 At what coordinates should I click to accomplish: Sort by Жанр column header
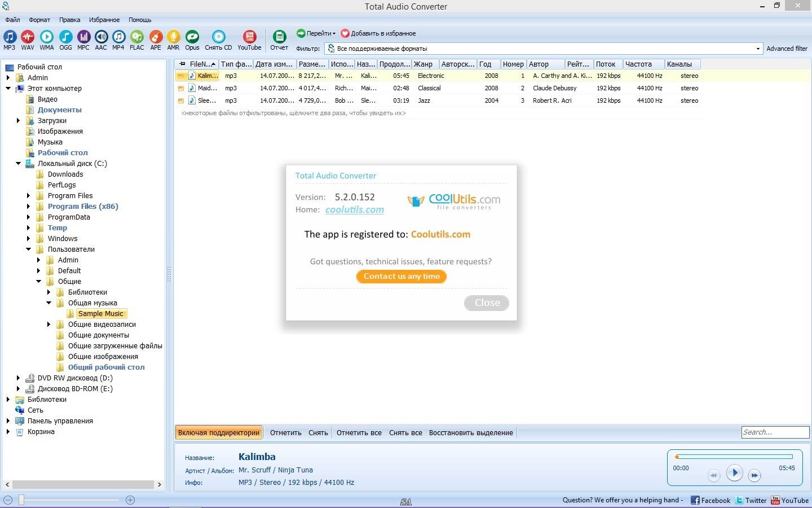click(425, 64)
